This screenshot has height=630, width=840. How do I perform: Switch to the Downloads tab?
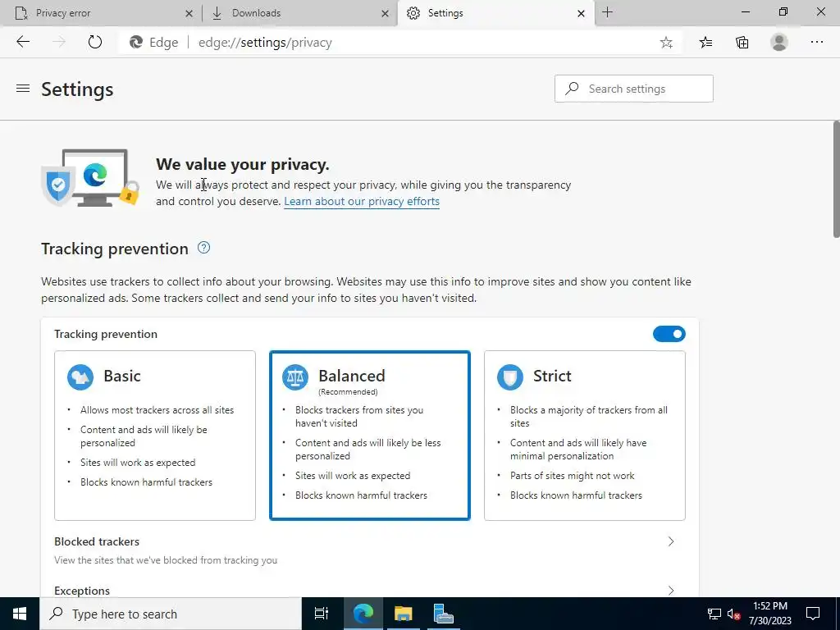(x=300, y=13)
